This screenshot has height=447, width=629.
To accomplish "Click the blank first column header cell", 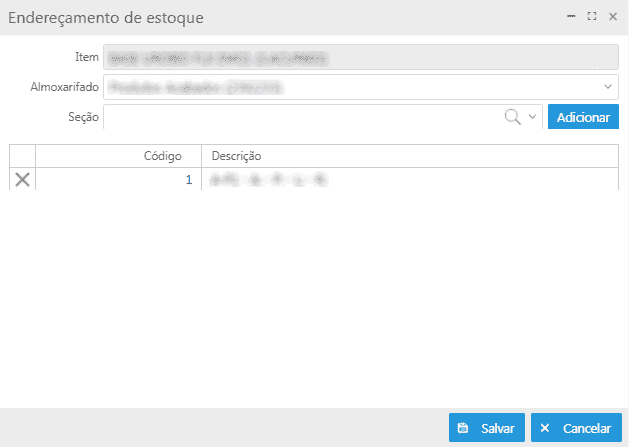I will click(22, 155).
